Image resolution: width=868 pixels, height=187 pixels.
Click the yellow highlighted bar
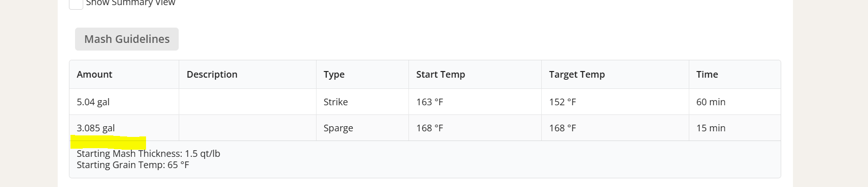(108, 143)
